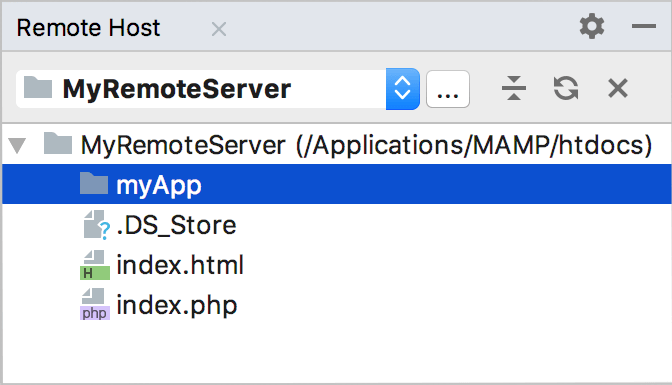The image size is (672, 385).
Task: Collapse the MyRemoteServer root node
Action: pos(18,145)
